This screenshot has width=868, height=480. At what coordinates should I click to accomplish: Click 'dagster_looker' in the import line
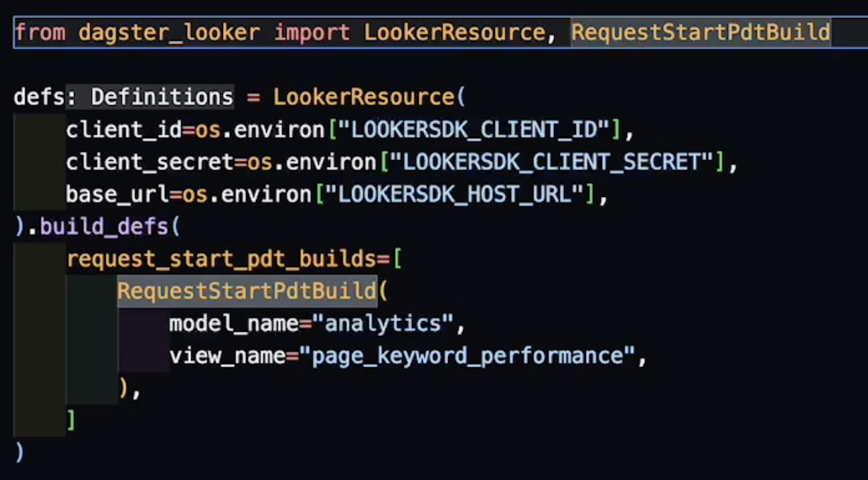click(169, 33)
